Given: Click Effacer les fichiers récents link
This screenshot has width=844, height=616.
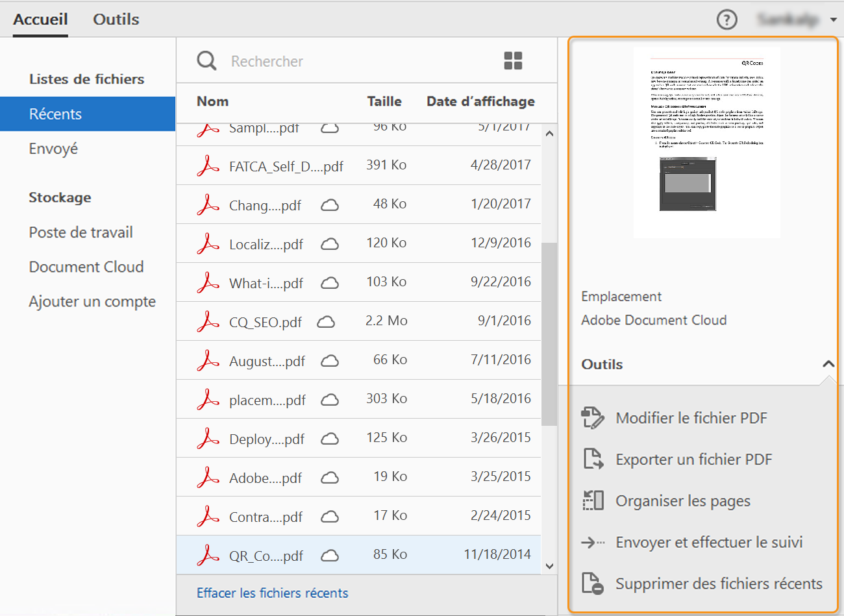Looking at the screenshot, I should [272, 593].
